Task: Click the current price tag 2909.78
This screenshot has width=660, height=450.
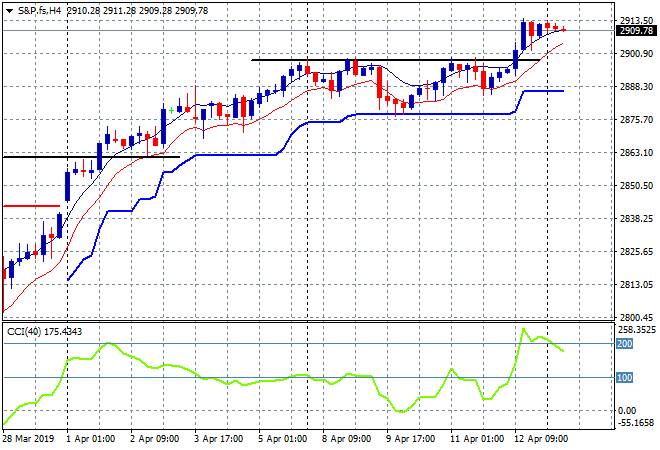Action: click(636, 31)
